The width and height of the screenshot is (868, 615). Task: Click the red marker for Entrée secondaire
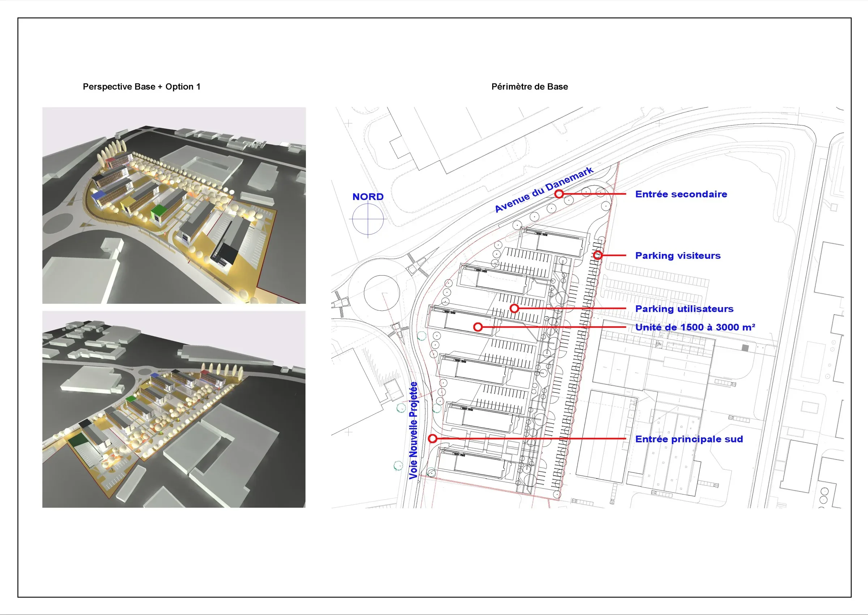point(559,194)
